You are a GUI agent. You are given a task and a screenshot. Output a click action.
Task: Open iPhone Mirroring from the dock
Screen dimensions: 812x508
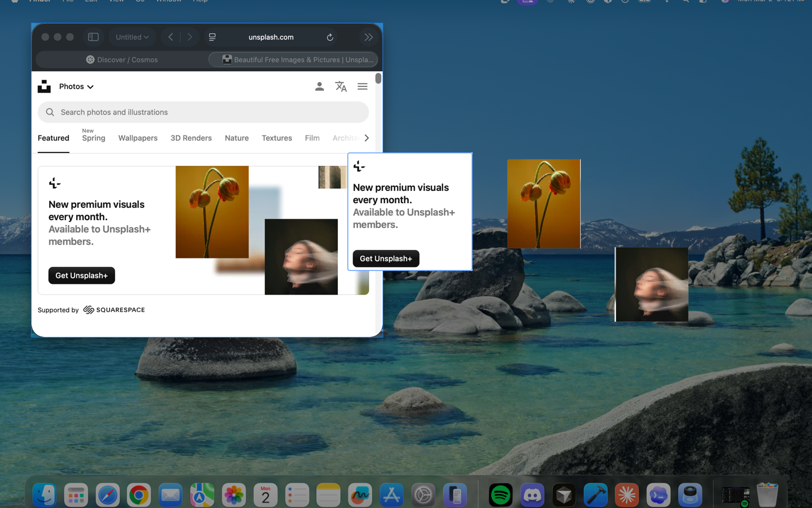click(454, 495)
